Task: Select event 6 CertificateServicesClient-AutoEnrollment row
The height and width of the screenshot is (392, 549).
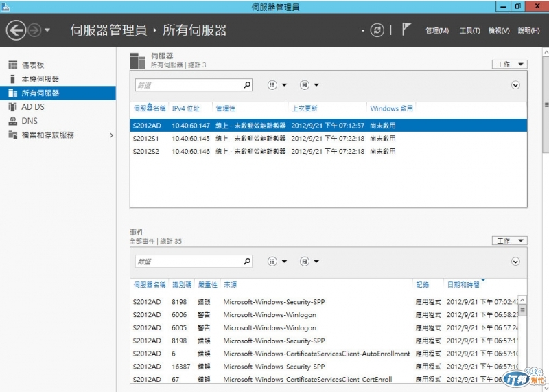Action: 325,354
